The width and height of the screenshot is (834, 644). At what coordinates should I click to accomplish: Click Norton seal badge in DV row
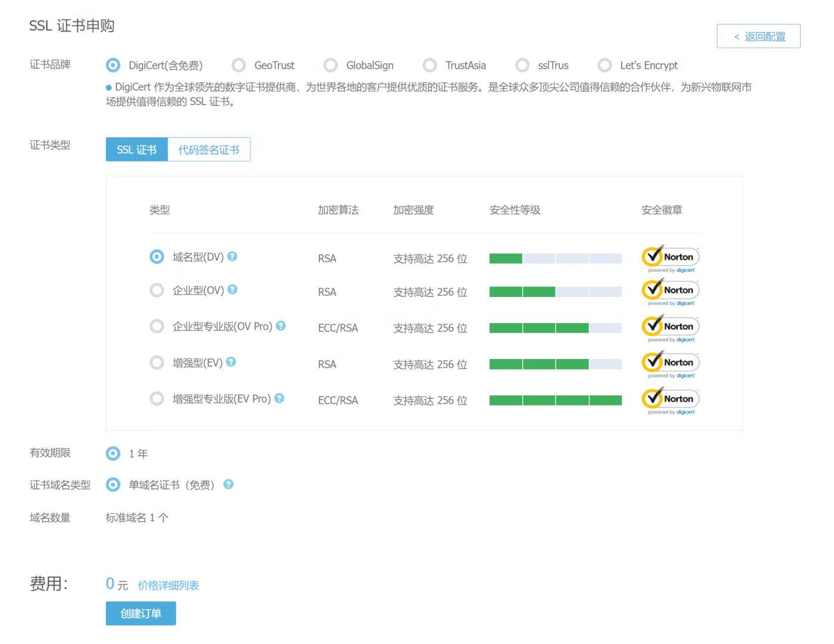coord(670,259)
